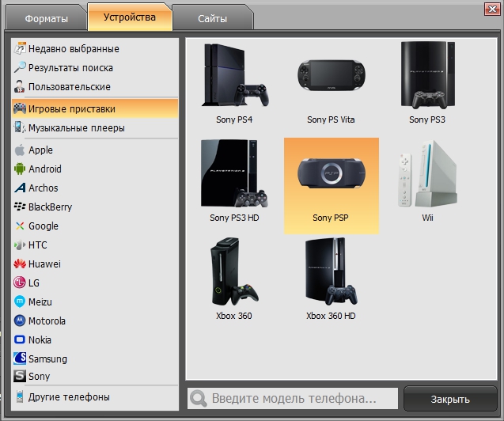
Task: Click the Xbox 360 HD caption text
Action: click(x=331, y=316)
